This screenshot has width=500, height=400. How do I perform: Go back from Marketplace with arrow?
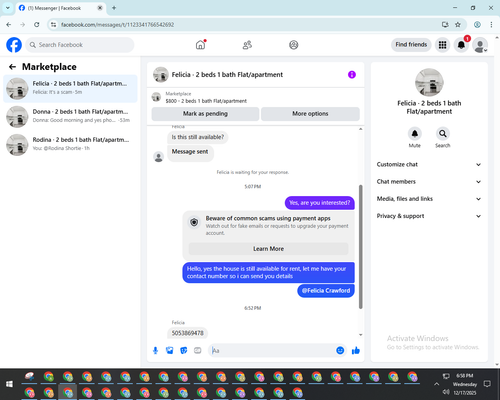coord(12,67)
